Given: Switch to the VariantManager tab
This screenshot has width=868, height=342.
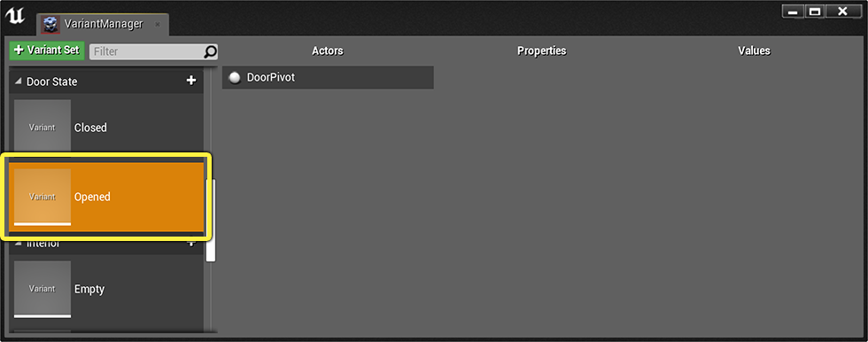Looking at the screenshot, I should click(103, 24).
